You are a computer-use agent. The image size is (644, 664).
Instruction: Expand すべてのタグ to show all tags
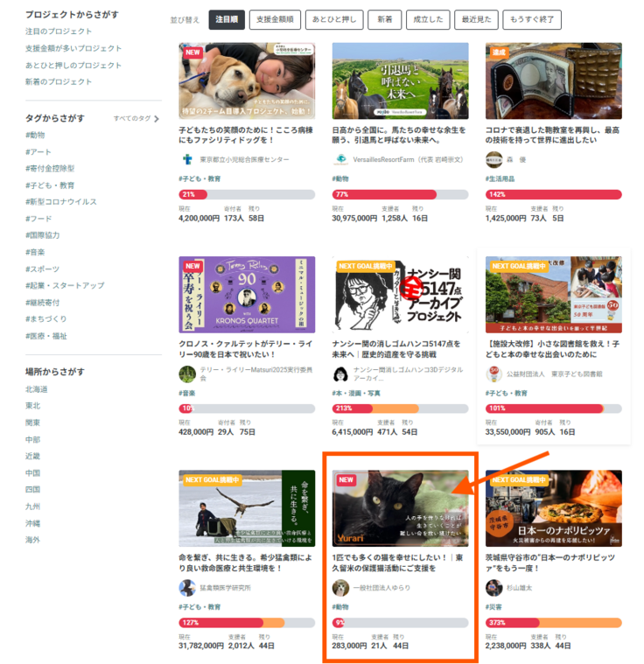point(136,118)
